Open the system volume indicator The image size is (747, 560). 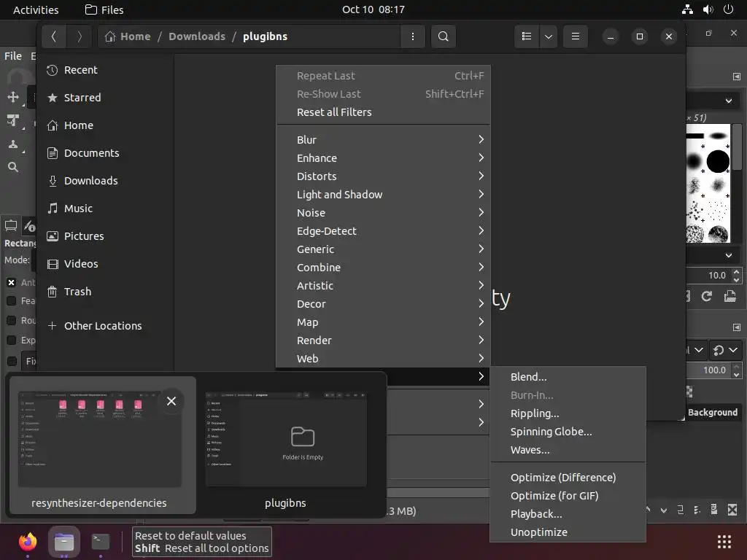708,9
